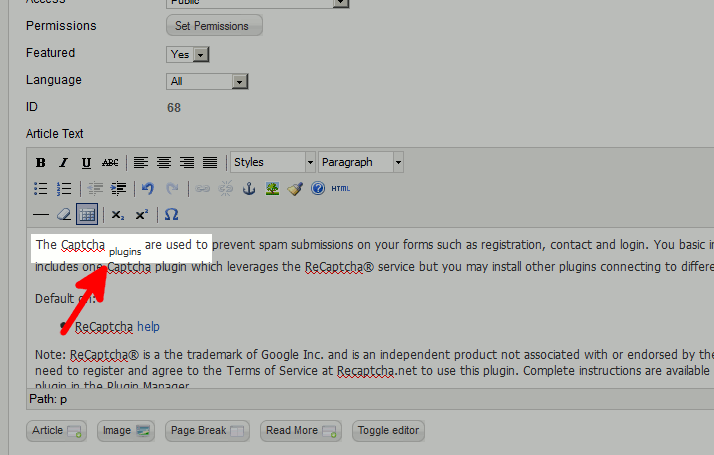Insert special character with Omega icon
Image resolution: width=714 pixels, height=455 pixels.
coord(171,215)
